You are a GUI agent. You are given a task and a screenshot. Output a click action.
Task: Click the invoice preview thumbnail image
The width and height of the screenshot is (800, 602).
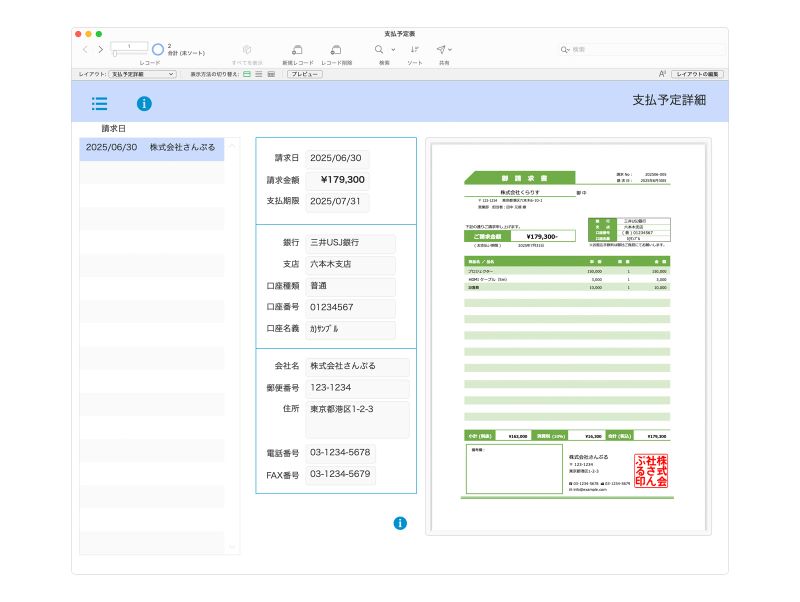568,335
